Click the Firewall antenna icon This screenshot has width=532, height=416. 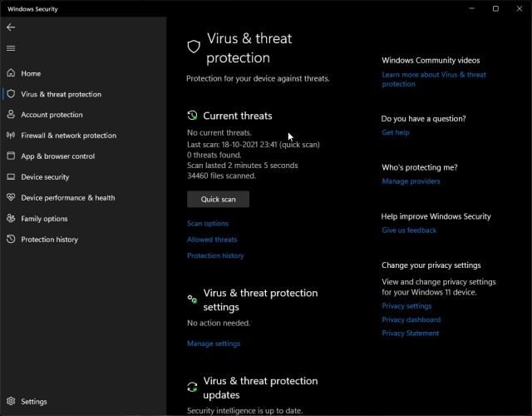tap(11, 135)
